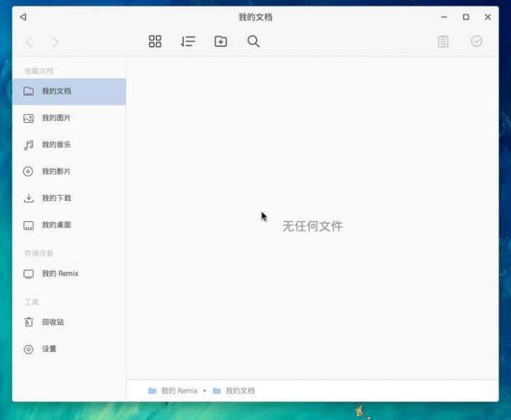The width and height of the screenshot is (511, 420).
Task: Open 我的音乐 in the sidebar
Action: click(x=69, y=145)
